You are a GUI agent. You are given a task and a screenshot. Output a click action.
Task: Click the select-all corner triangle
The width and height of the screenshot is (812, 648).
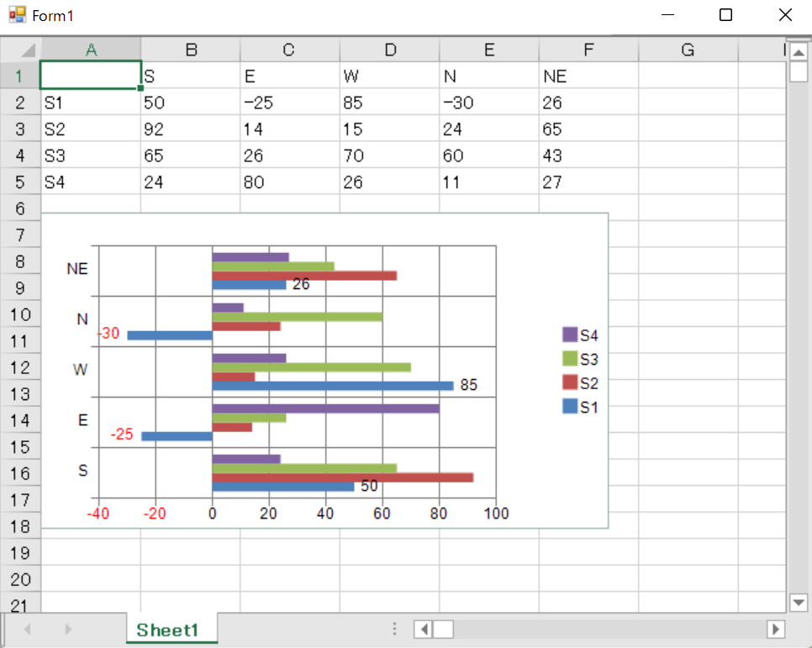(29, 50)
